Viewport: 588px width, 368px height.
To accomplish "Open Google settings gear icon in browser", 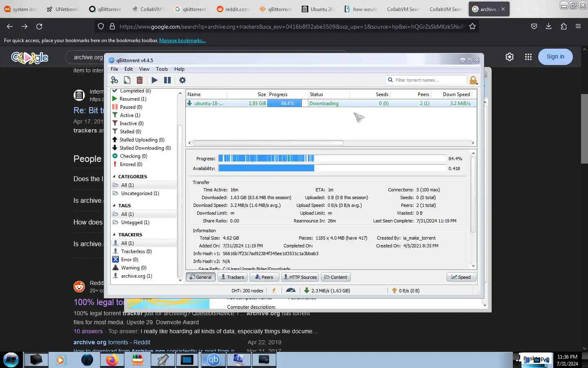I will (510, 57).
